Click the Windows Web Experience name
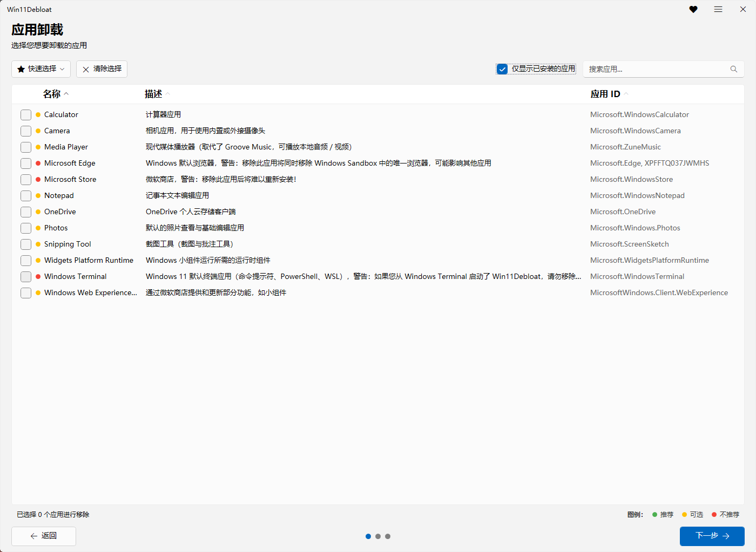The image size is (756, 552). coord(91,292)
